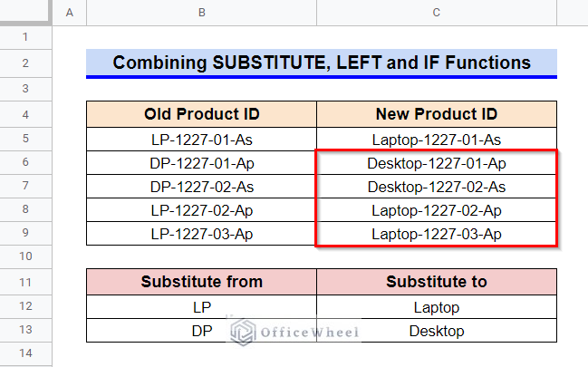The height and width of the screenshot is (367, 588).
Task: Select row 5 header
Action: (25, 139)
